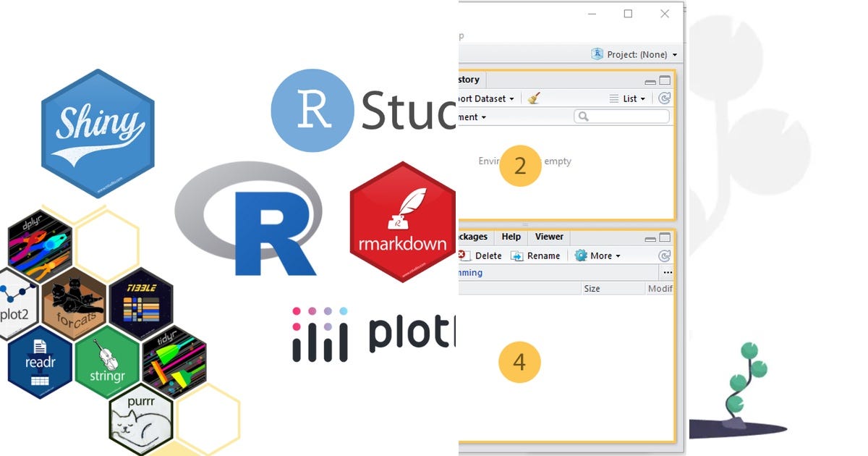Open the More dropdown in the Files toolbar
The image size is (868, 456).
(602, 255)
